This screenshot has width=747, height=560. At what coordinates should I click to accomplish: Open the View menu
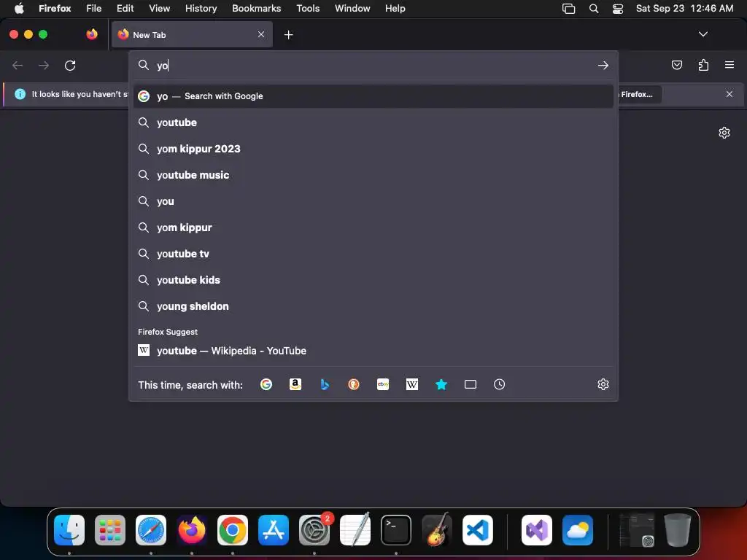159,8
